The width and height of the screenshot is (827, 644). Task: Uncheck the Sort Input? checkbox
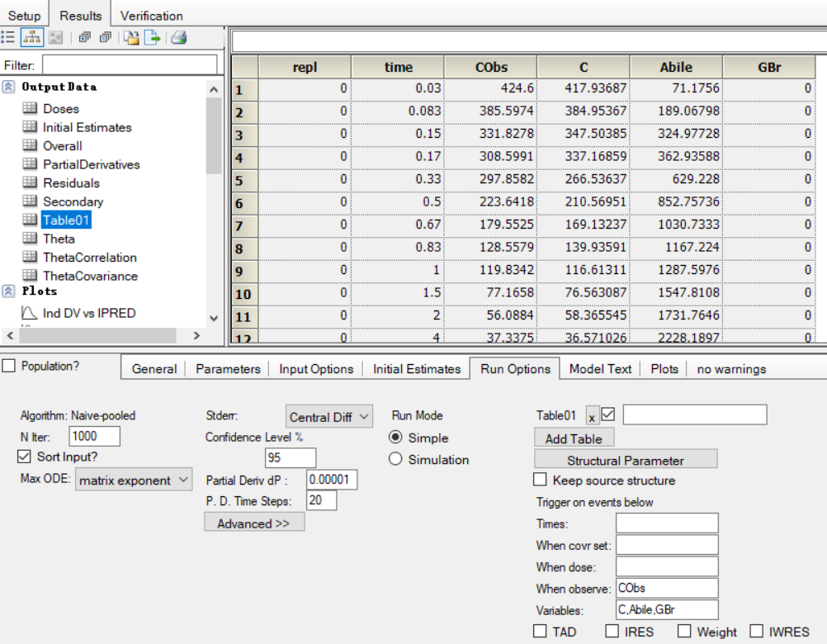(24, 457)
